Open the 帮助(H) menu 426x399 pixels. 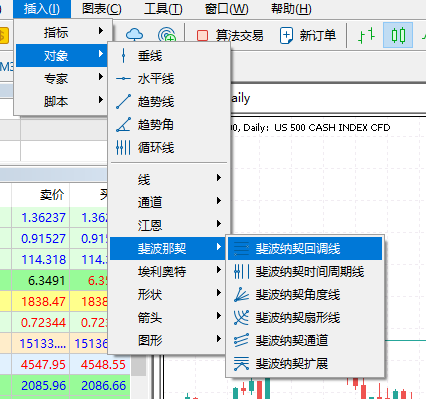coord(291,9)
